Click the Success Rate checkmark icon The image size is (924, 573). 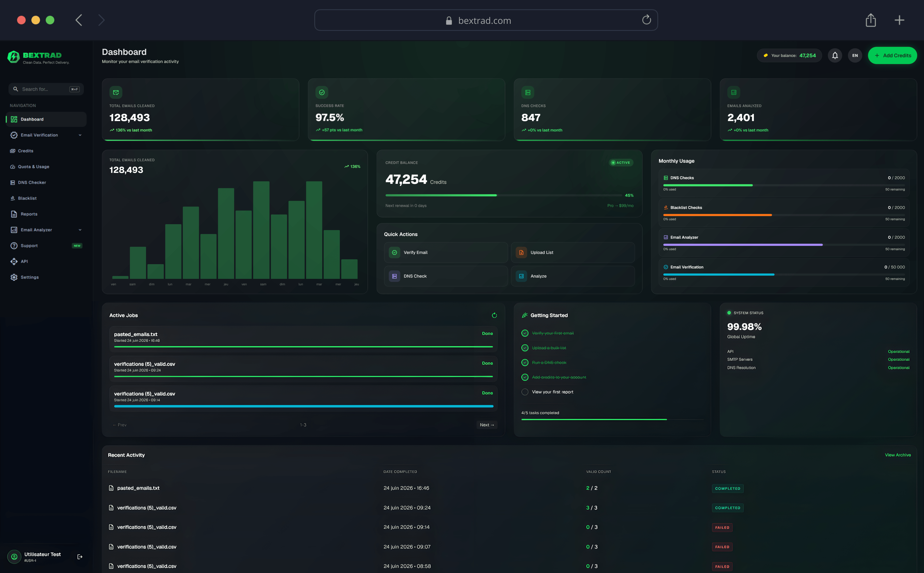coord(322,92)
